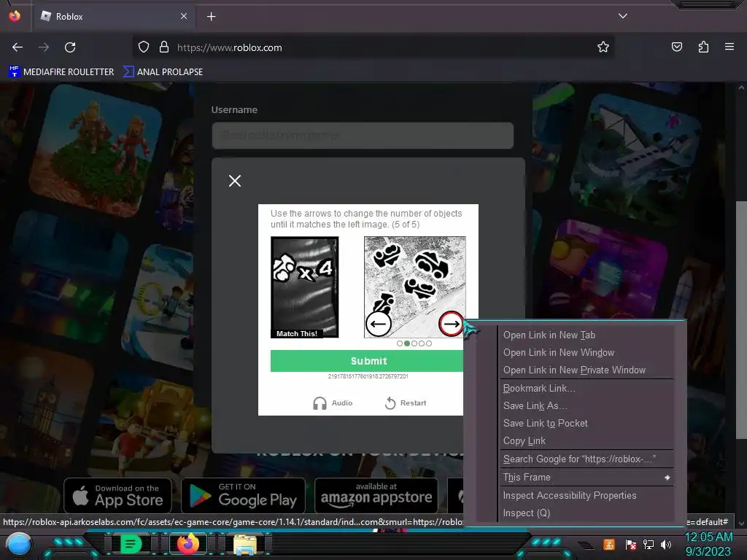Click the browser back arrow
The image size is (747, 560).
18,47
